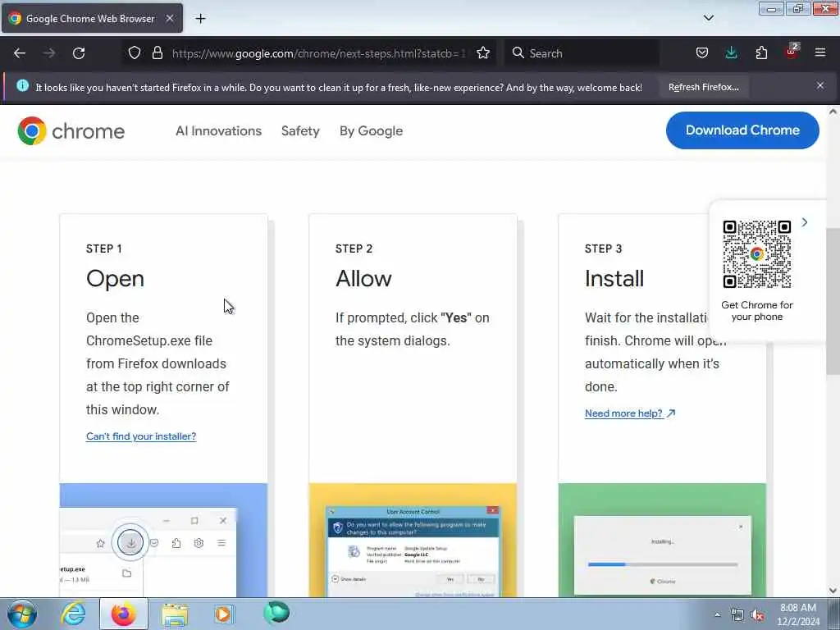This screenshot has height=630, width=840.
Task: Open the Windows Start button
Action: [22, 614]
